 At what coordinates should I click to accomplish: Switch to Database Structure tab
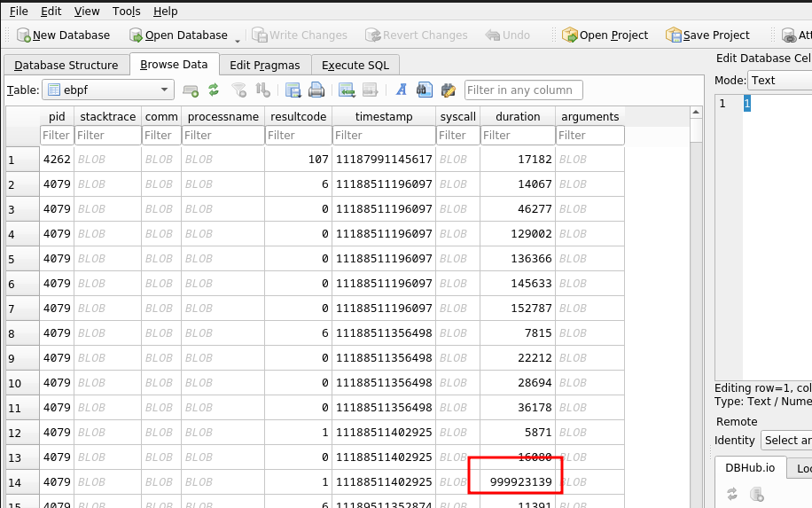(x=66, y=65)
